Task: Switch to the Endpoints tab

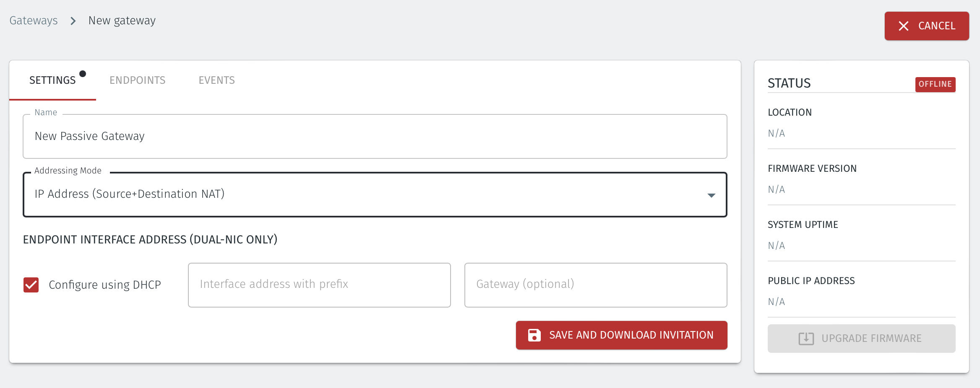Action: (138, 80)
